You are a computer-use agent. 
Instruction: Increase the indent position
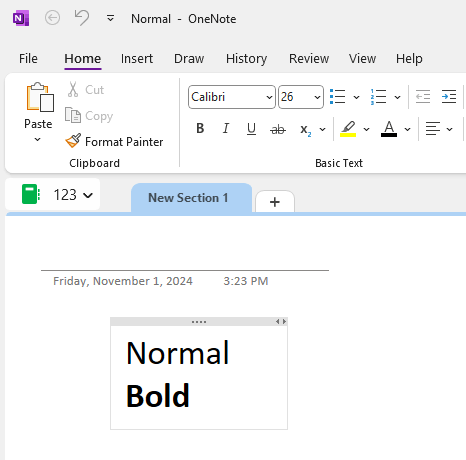click(x=449, y=97)
